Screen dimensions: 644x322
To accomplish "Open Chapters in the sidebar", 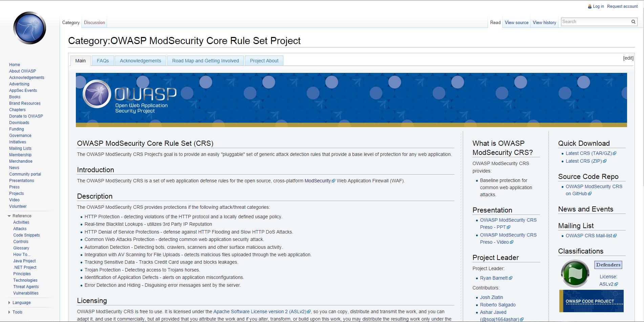I will 17,110.
